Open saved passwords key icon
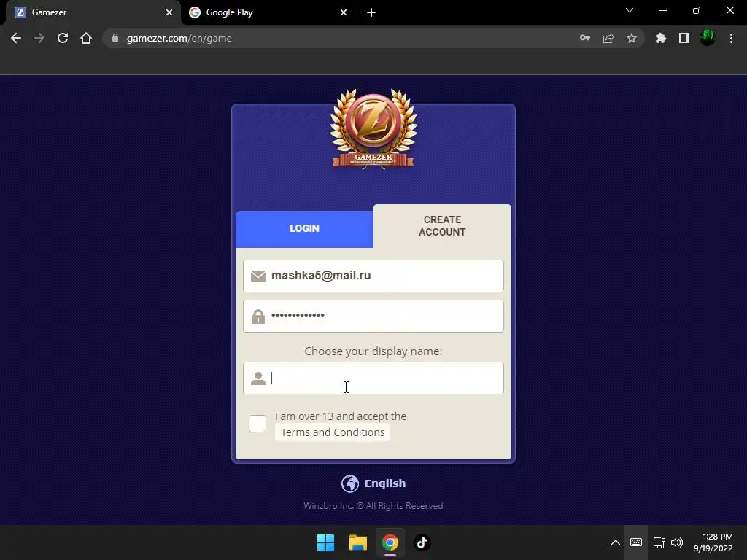 (x=585, y=38)
